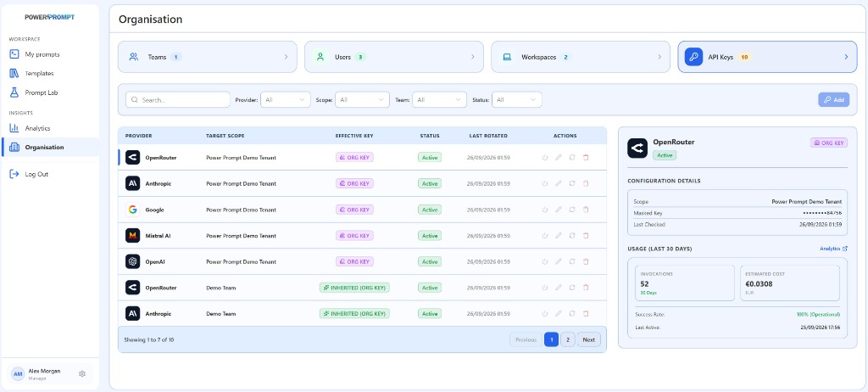Delete the Google API key
This screenshot has height=392, width=868.
pyautogui.click(x=586, y=210)
